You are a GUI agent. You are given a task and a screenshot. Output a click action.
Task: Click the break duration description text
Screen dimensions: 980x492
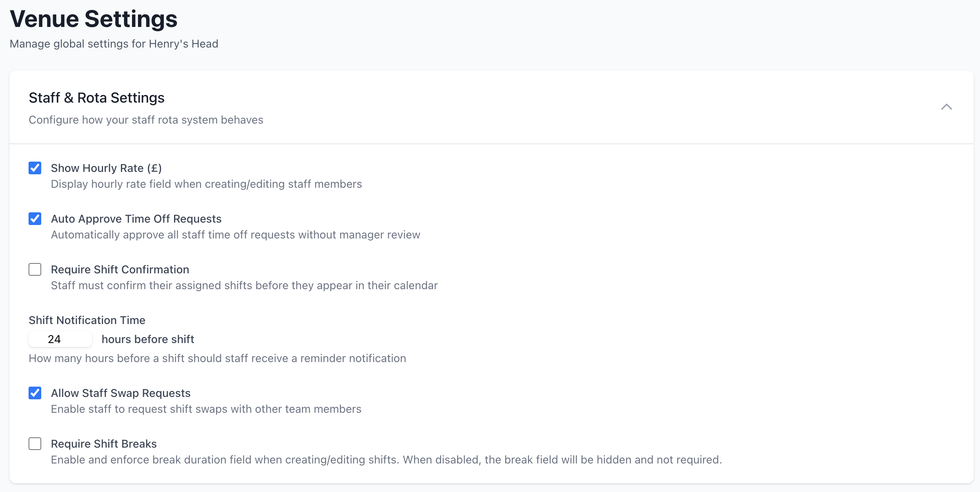click(386, 460)
